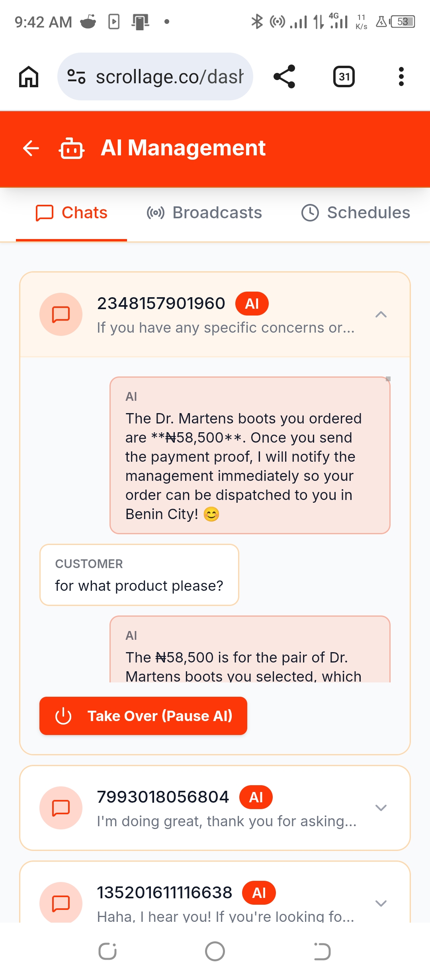The image size is (430, 980).
Task: Open the browser tab switcher showing 31
Action: tap(344, 76)
